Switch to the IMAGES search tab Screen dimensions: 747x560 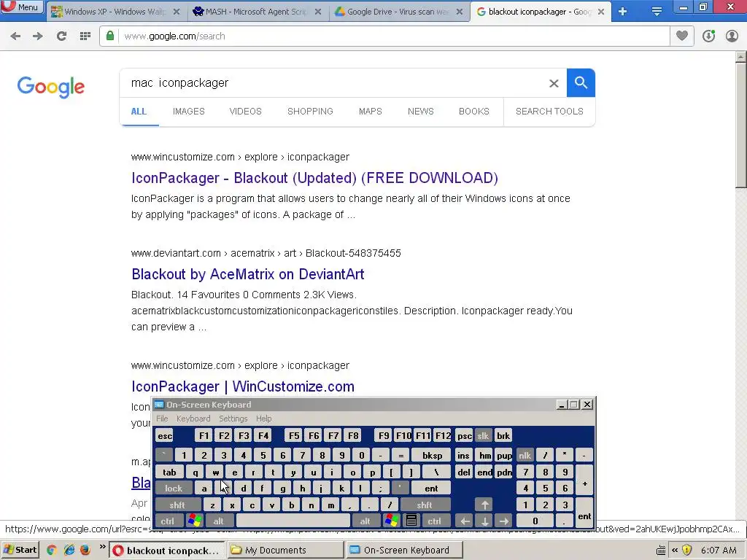coord(189,112)
